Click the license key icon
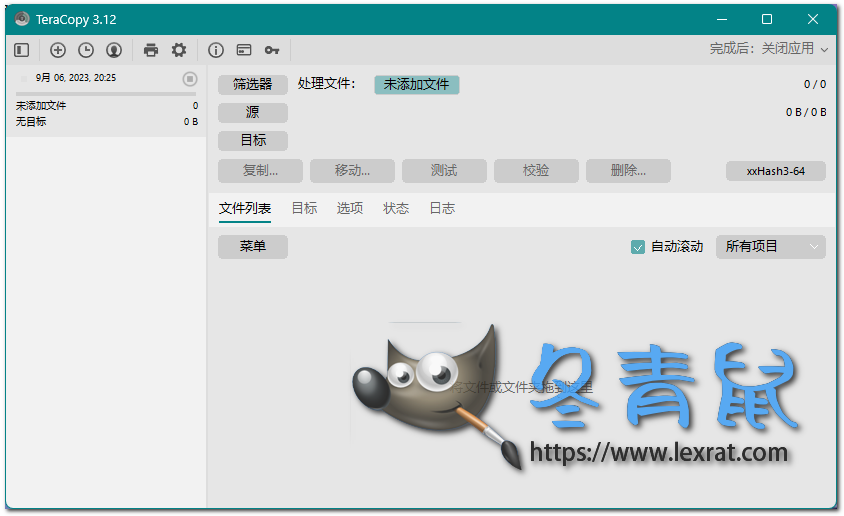Viewport: 844px width, 516px height. tap(272, 50)
